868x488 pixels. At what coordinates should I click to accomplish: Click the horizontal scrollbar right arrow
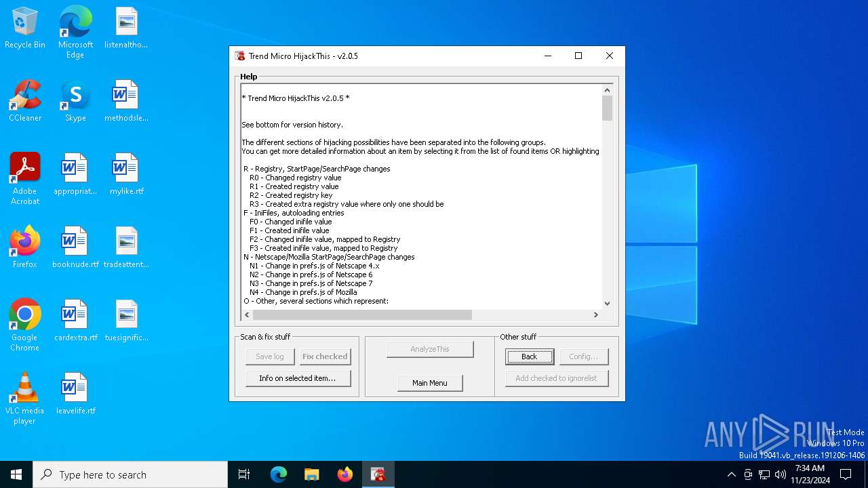(596, 314)
